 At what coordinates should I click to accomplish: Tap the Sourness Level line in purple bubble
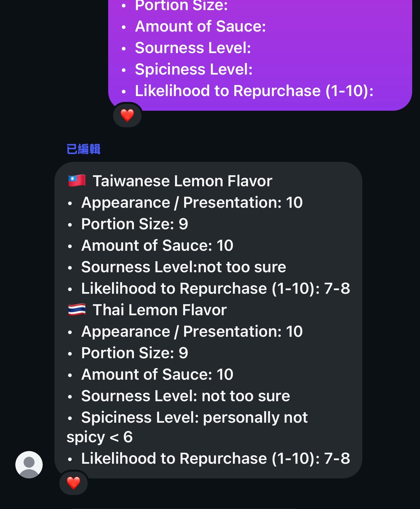click(193, 48)
